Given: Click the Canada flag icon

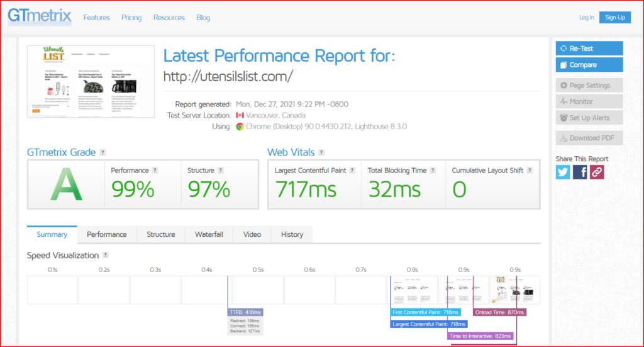Looking at the screenshot, I should click(240, 115).
